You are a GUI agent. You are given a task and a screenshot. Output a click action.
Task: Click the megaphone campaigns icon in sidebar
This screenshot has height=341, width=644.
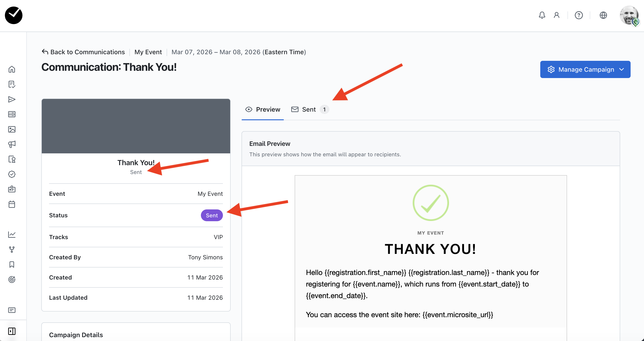click(x=12, y=144)
